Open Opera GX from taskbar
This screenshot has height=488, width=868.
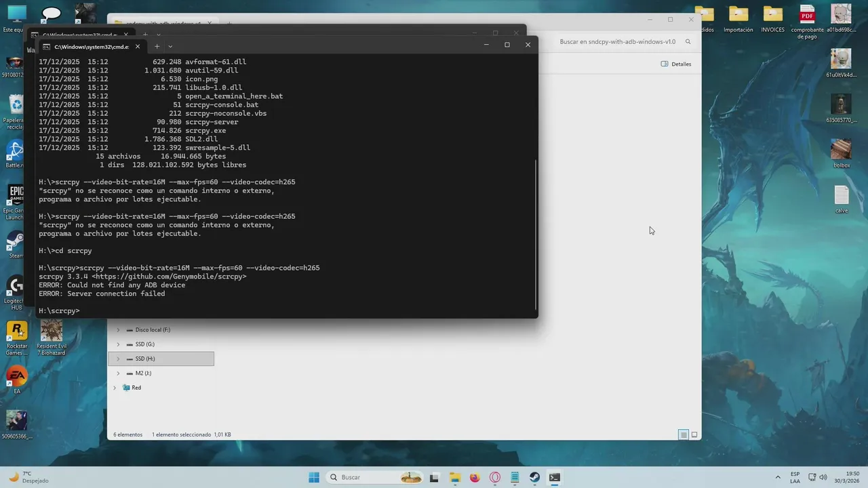[x=495, y=477]
